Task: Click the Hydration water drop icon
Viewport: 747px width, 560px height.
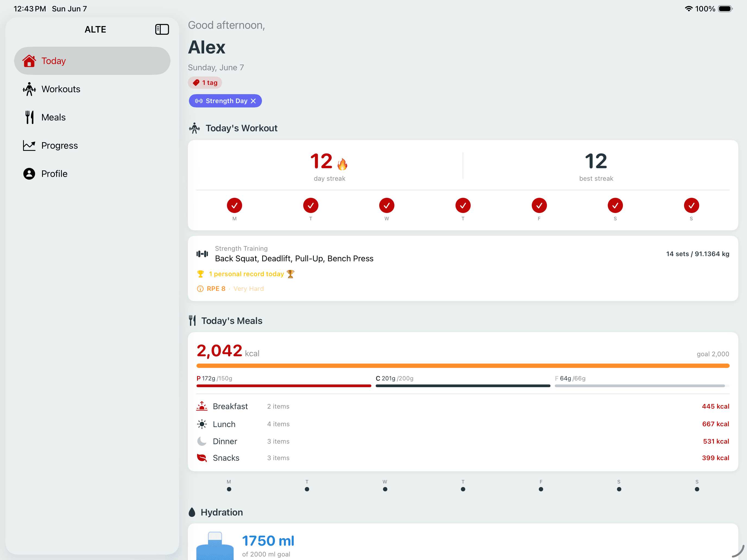Action: (192, 512)
